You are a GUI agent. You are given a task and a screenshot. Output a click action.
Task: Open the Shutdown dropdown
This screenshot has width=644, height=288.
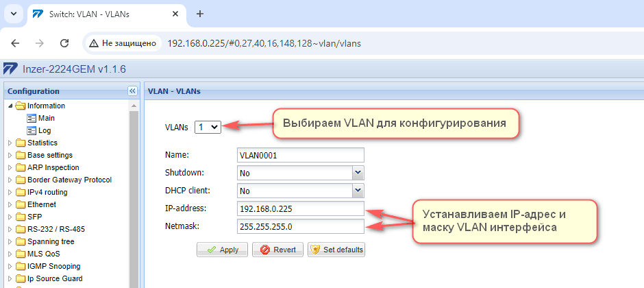coord(299,173)
